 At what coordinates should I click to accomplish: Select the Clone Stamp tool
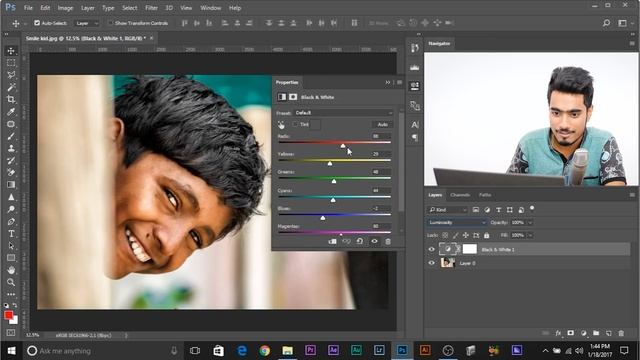tap(11, 149)
